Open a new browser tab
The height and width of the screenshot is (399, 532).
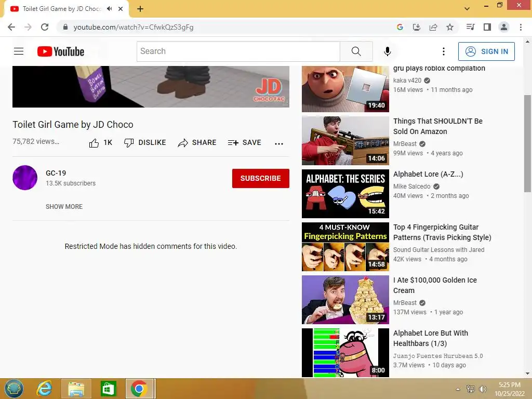click(x=140, y=9)
